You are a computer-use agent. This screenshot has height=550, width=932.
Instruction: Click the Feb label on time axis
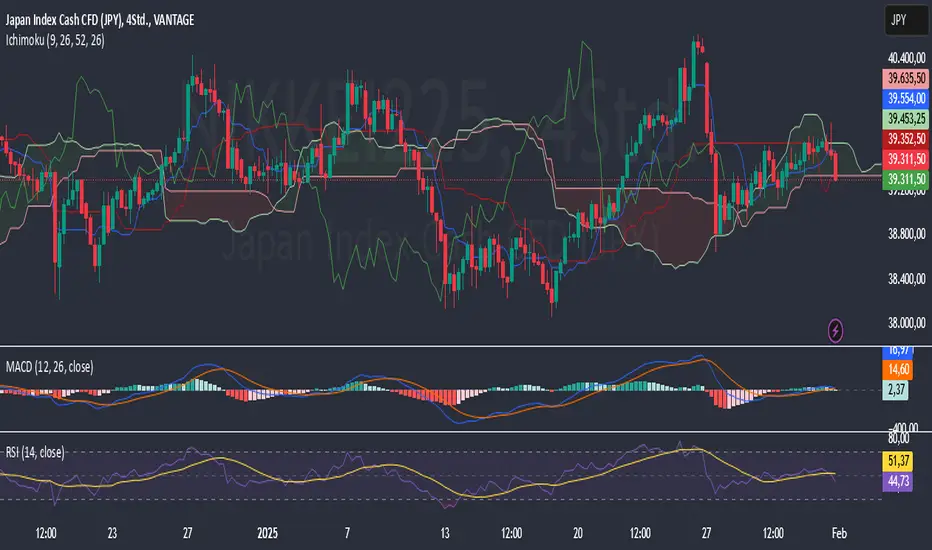coord(839,533)
